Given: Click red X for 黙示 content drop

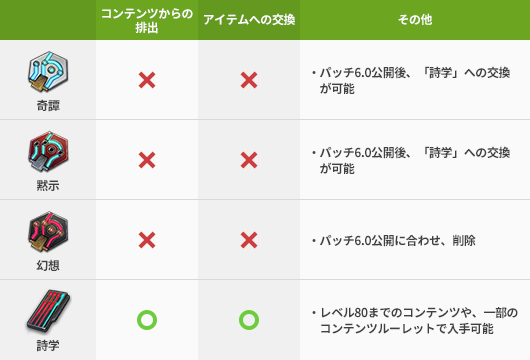Looking at the screenshot, I should (x=147, y=160).
